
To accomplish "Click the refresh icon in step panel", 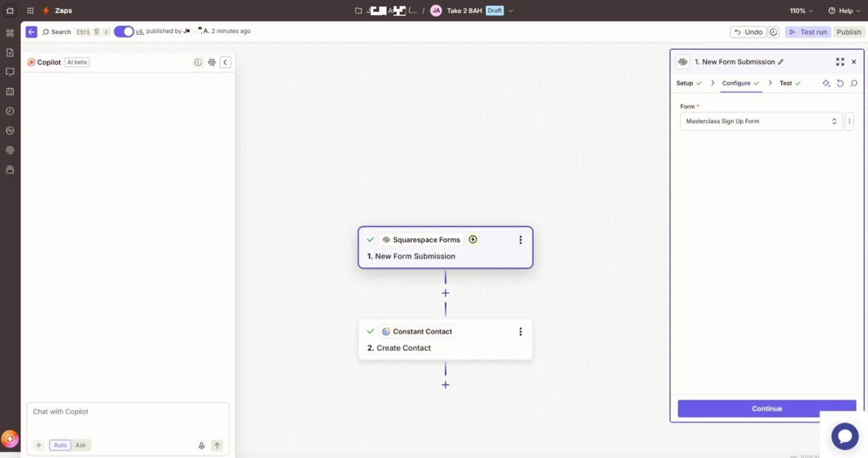I will tap(840, 83).
